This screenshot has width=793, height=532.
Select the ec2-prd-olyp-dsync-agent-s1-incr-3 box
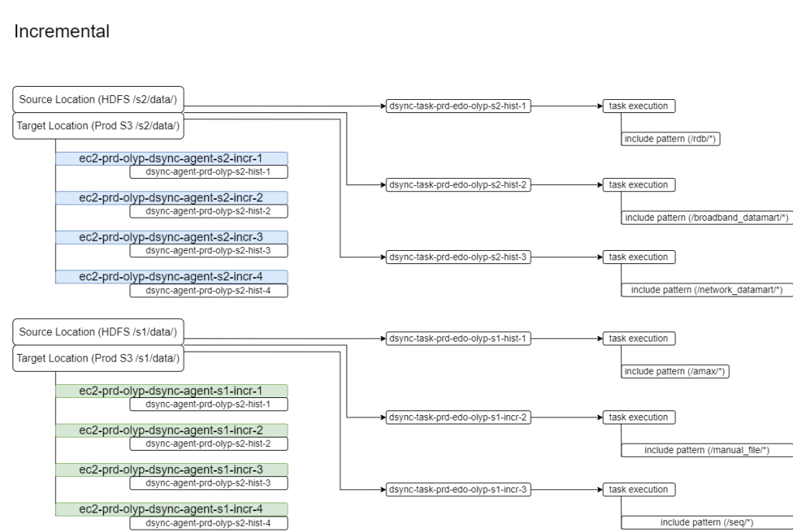click(170, 470)
